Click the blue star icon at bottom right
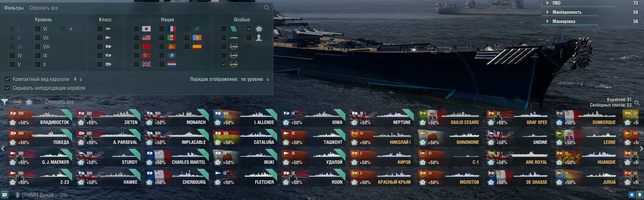The height and width of the screenshot is (200, 644). (632, 194)
